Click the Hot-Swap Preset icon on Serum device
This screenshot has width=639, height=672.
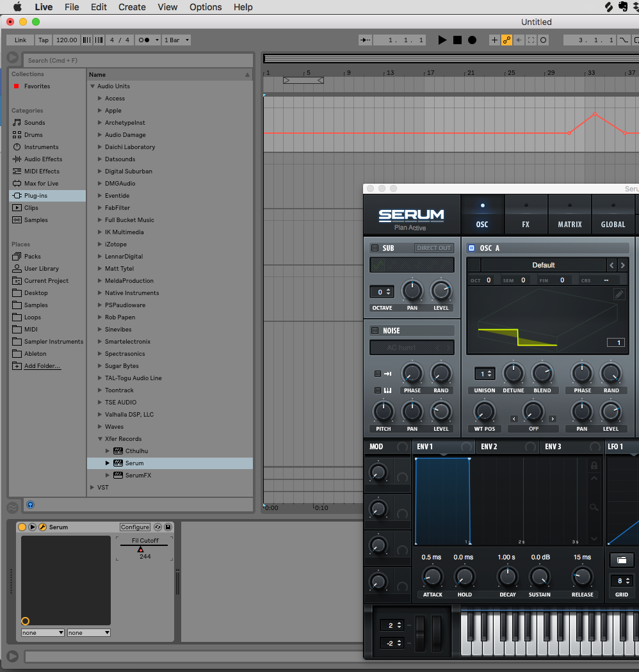pyautogui.click(x=158, y=527)
